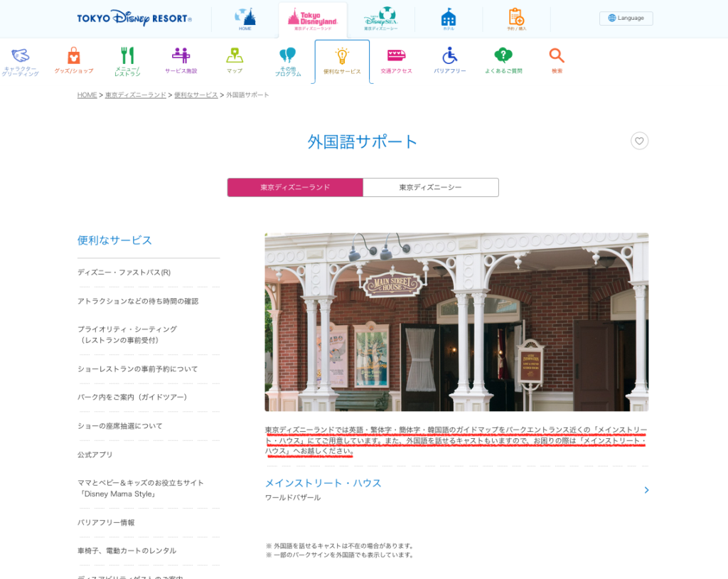
Task: Switch to the 東京ディズニーシー tab
Action: coord(430,187)
